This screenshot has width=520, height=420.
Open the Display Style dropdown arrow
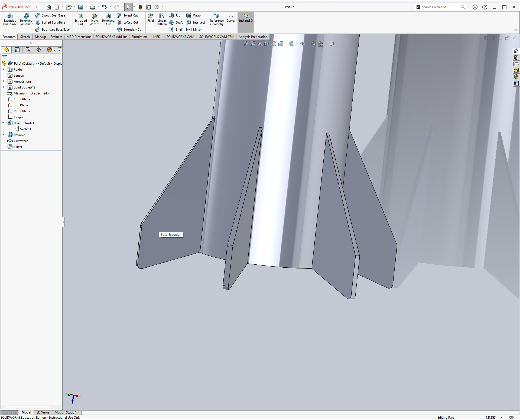tap(297, 44)
